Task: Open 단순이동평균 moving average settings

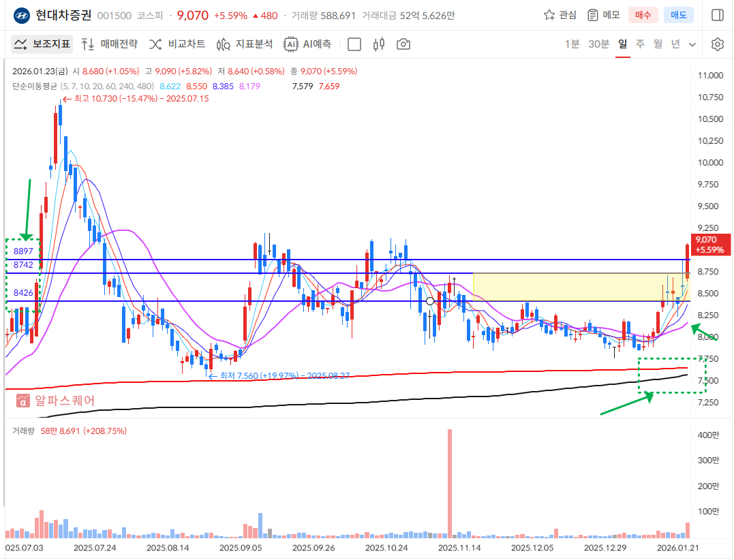Action: 35,86
